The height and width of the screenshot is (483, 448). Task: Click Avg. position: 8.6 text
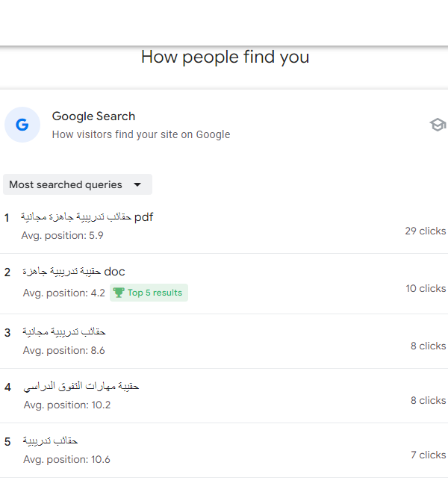tap(63, 351)
